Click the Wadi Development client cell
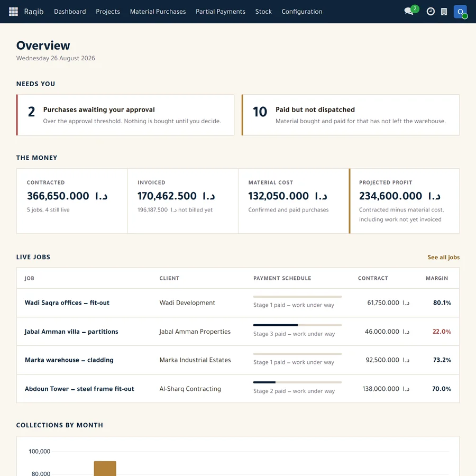Image resolution: width=476 pixels, height=476 pixels. pyautogui.click(x=187, y=303)
